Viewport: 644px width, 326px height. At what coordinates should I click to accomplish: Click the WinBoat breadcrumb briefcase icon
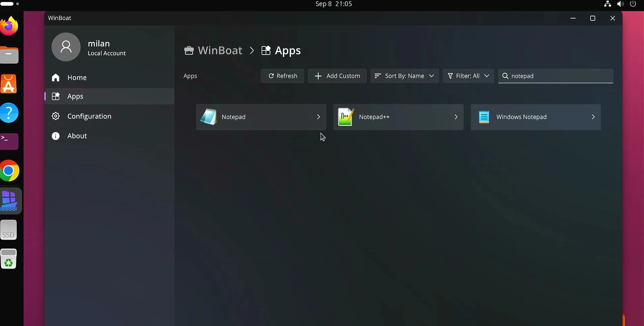click(189, 51)
